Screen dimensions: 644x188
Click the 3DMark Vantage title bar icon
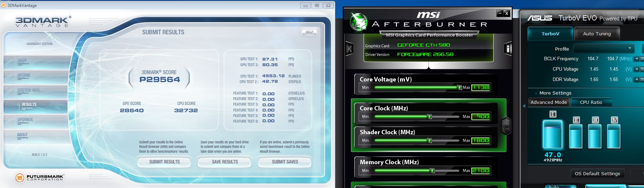[x=3, y=5]
